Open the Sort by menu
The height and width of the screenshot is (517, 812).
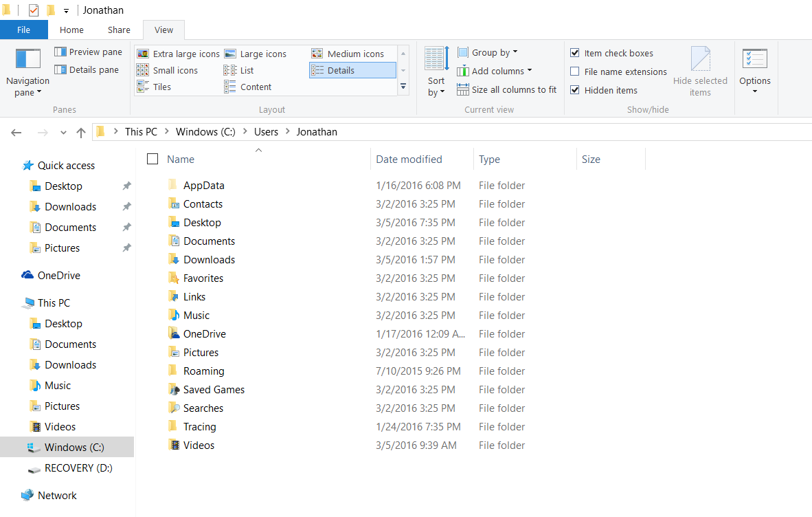click(x=436, y=72)
